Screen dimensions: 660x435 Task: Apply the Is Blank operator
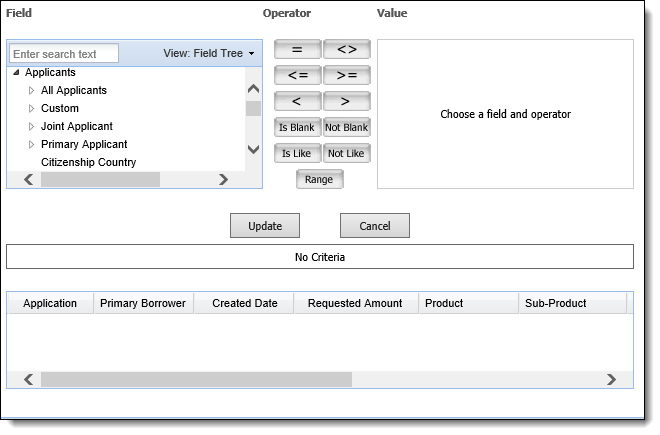(297, 128)
